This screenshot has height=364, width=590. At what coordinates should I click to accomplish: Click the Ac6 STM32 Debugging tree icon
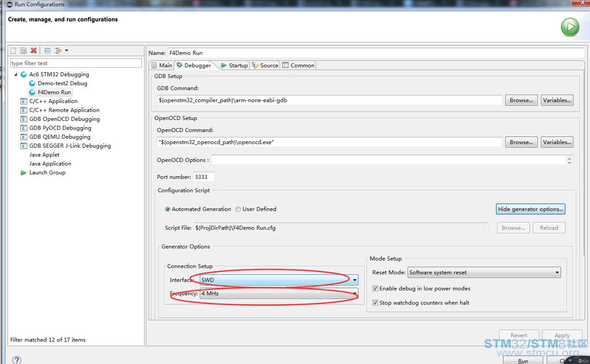24,74
